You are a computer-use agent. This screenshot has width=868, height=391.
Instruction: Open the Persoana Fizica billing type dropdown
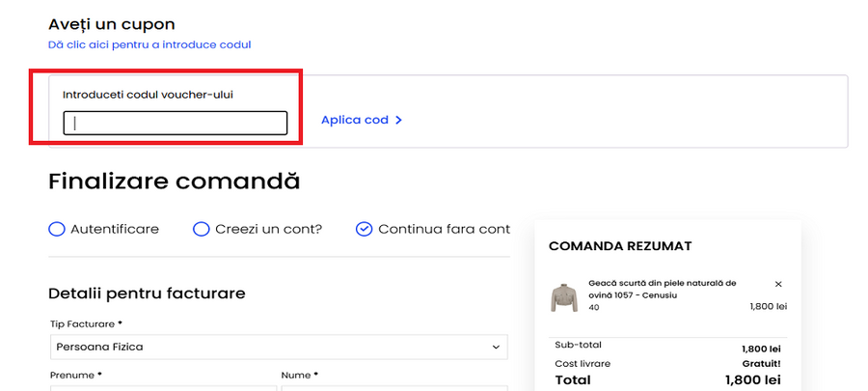(278, 347)
